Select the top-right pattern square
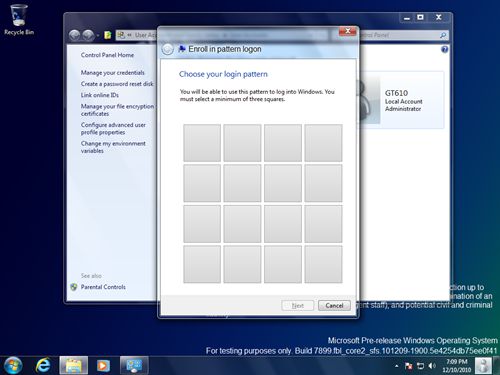The height and width of the screenshot is (375, 500). tap(323, 143)
